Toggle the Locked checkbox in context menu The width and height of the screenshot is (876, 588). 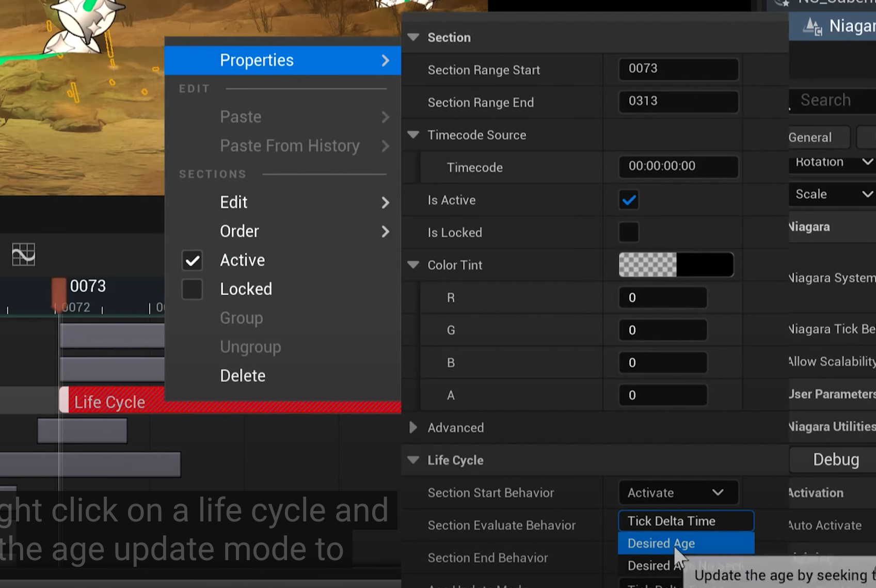tap(192, 290)
